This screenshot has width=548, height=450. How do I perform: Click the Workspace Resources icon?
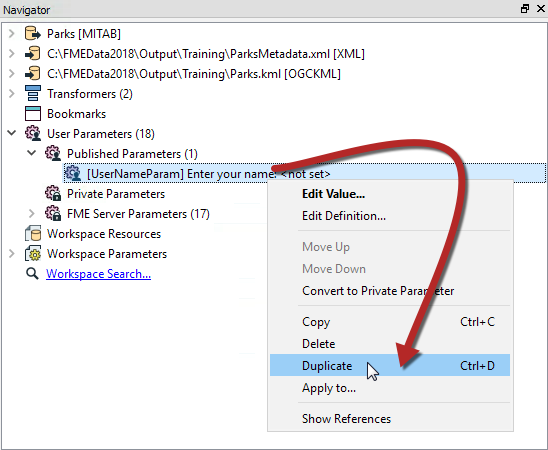pyautogui.click(x=33, y=233)
